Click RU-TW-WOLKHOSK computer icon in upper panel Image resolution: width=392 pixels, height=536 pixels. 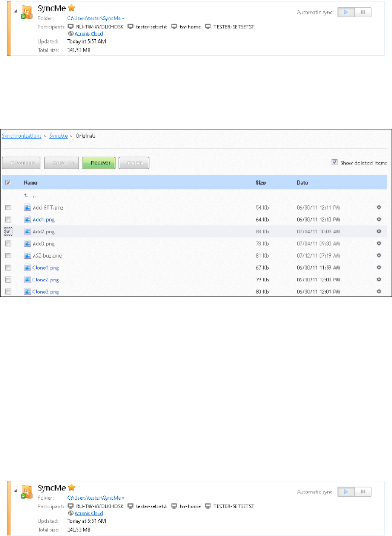pyautogui.click(x=71, y=26)
